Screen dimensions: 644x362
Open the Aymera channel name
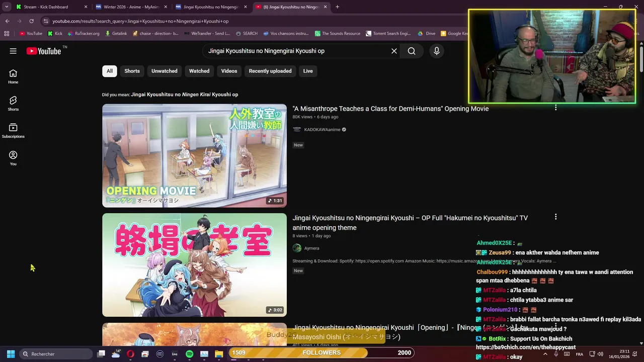tap(311, 248)
